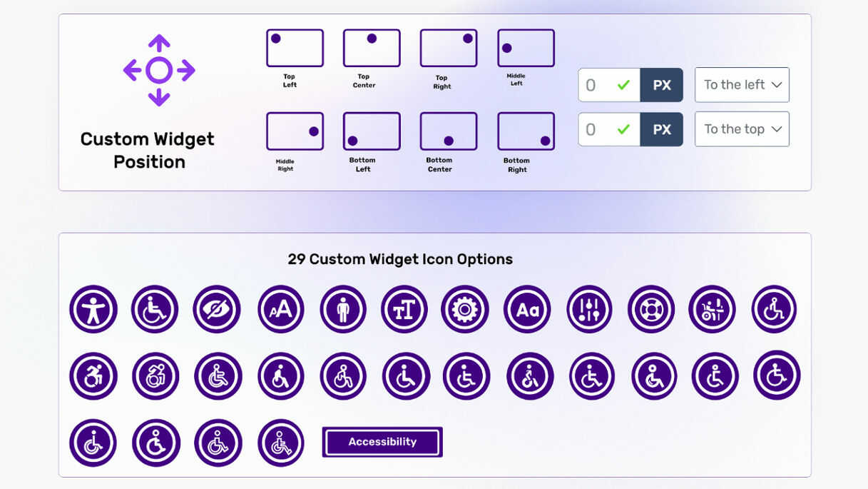This screenshot has width=868, height=489.
Task: Click the PX unit beside the left offset
Action: coord(662,85)
